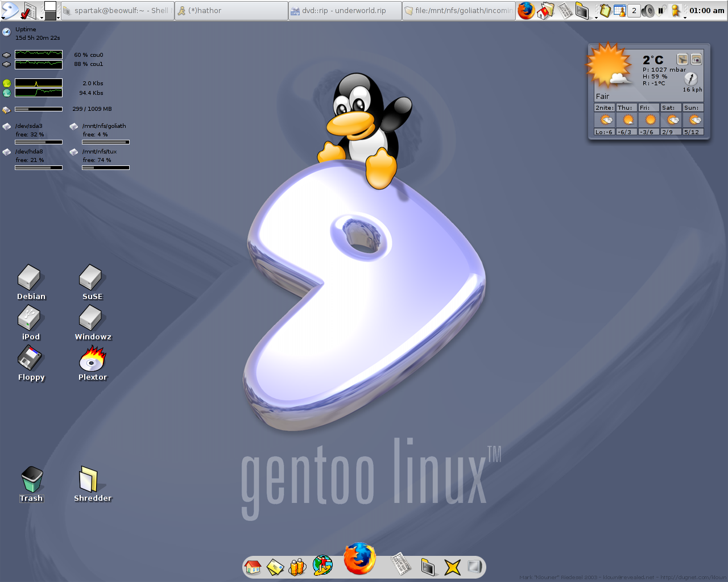Open the yellow messenger figure tray icon
Viewport: 728px width, 582px height.
[676, 11]
